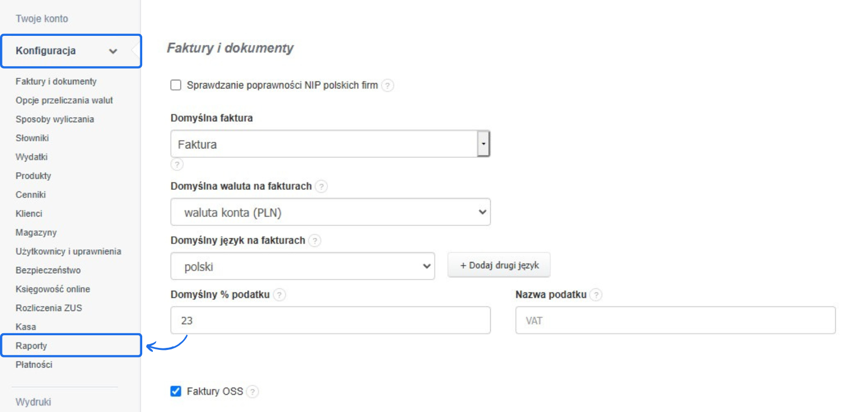Open the waluta konta (PLN) dropdown
Screen dimensions: 868x412
pos(330,212)
